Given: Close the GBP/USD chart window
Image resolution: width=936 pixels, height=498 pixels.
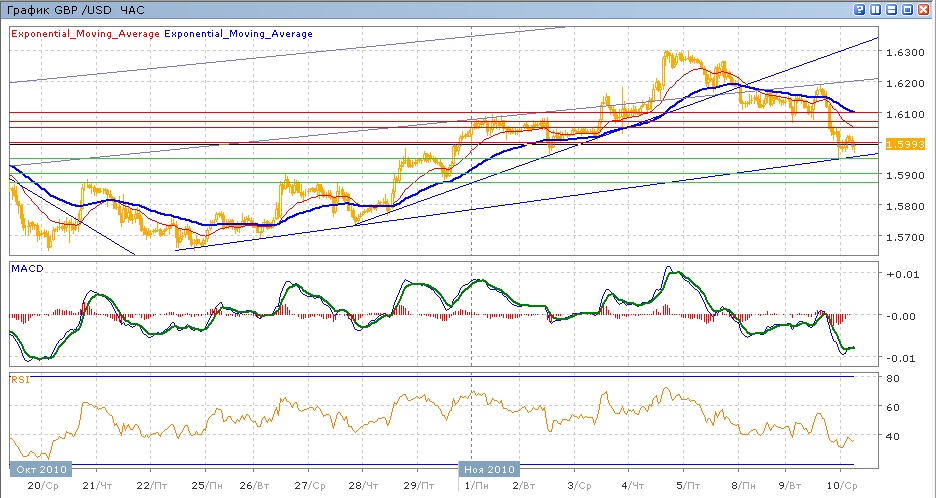Looking at the screenshot, I should 924,9.
